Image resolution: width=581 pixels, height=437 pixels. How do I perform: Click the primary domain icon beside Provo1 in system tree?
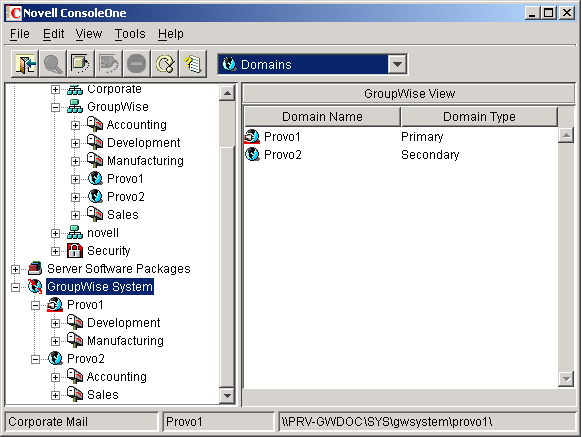tap(55, 305)
